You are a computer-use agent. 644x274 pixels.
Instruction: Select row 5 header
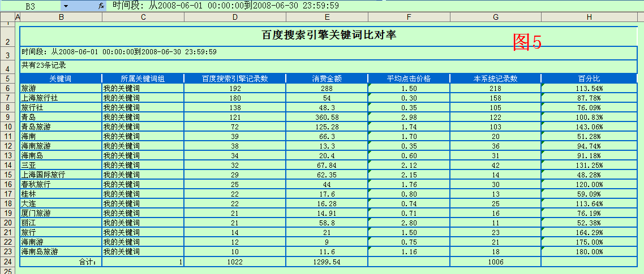(7, 79)
